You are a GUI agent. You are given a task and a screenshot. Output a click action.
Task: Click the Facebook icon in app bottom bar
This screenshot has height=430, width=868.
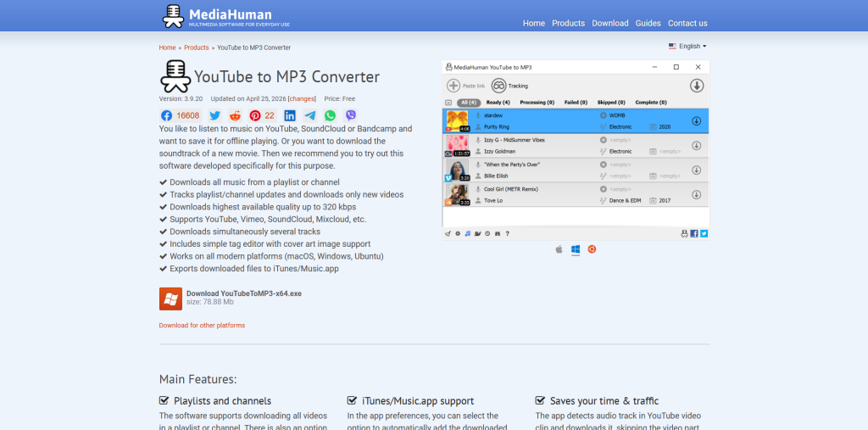coord(694,234)
